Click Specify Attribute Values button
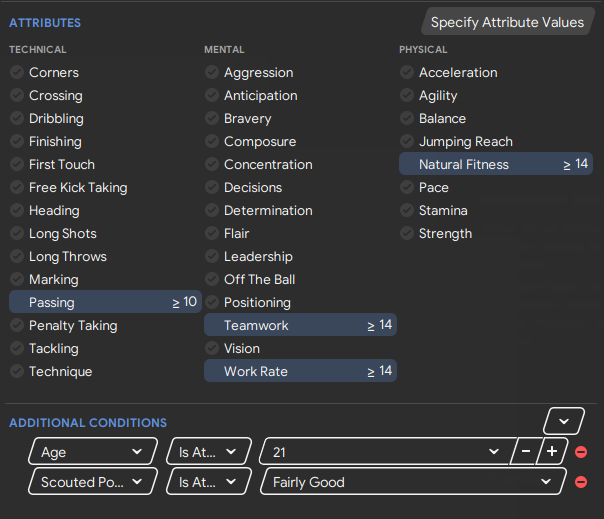 point(507,22)
